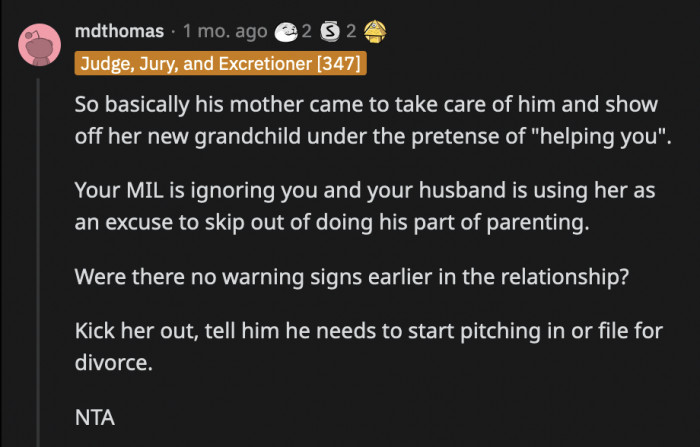Click the 'NTA' verdict text

(x=95, y=415)
